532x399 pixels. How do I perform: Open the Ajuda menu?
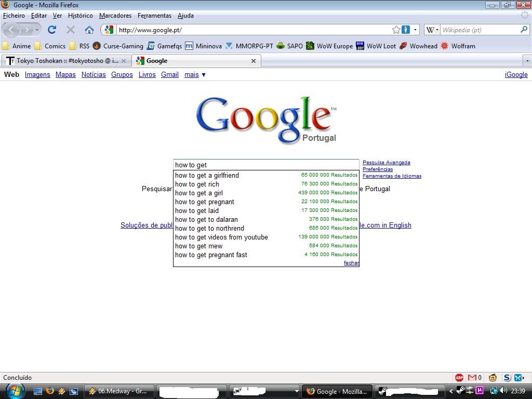click(185, 16)
